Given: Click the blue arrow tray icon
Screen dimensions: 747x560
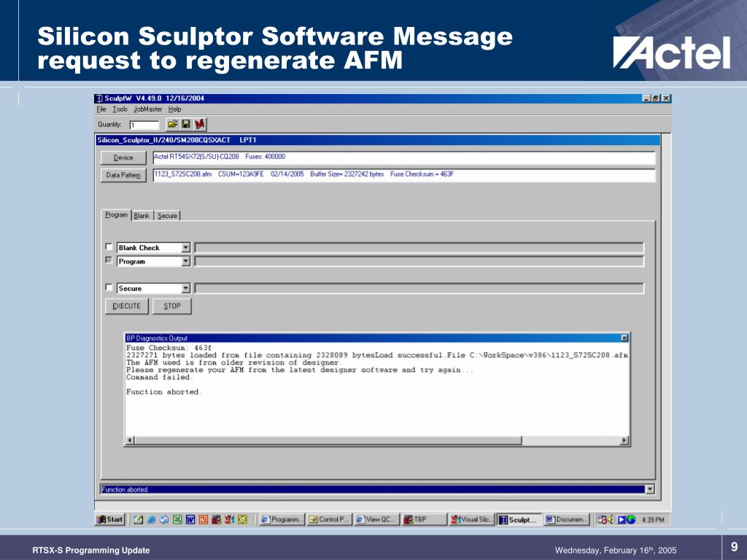Looking at the screenshot, I should pyautogui.click(x=622, y=519).
